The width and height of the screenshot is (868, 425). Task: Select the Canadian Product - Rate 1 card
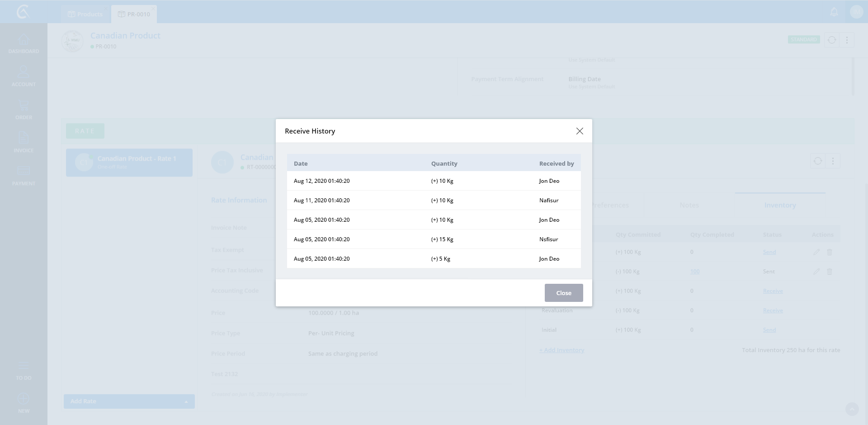click(129, 162)
